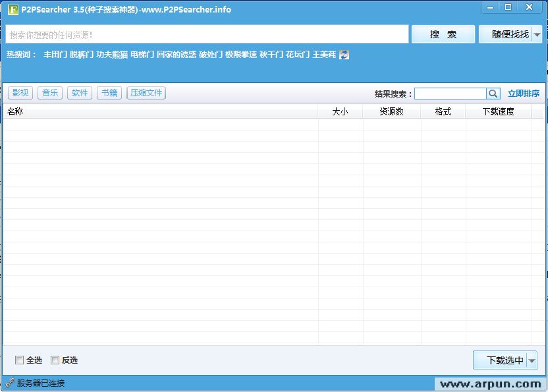Viewport: 548px width, 392px height.
Task: Select the 影视 category tab
Action: (x=20, y=93)
